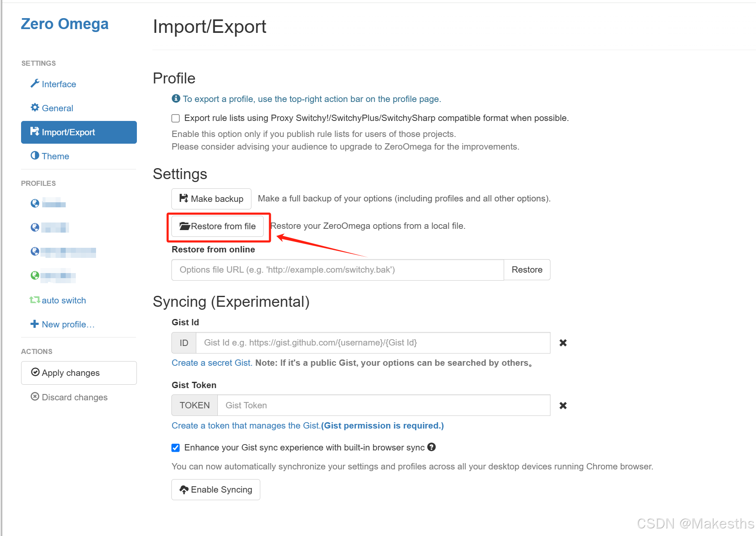Click the plus icon beside New profile
The height and width of the screenshot is (536, 756).
click(x=35, y=324)
